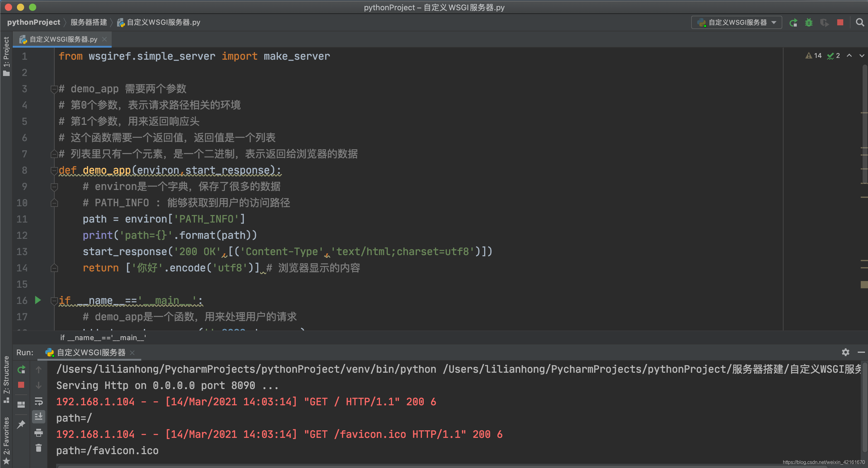Click file name in navigation breadcrumb
The height and width of the screenshot is (468, 868).
(159, 22)
